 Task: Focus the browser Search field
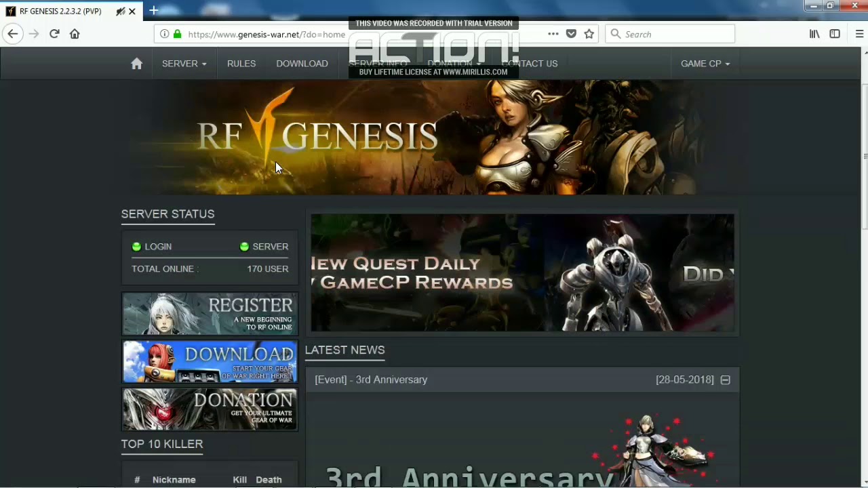point(670,34)
